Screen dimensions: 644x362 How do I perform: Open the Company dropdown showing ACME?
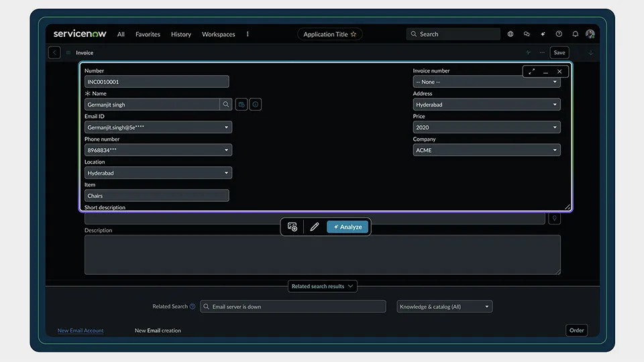tap(486, 150)
